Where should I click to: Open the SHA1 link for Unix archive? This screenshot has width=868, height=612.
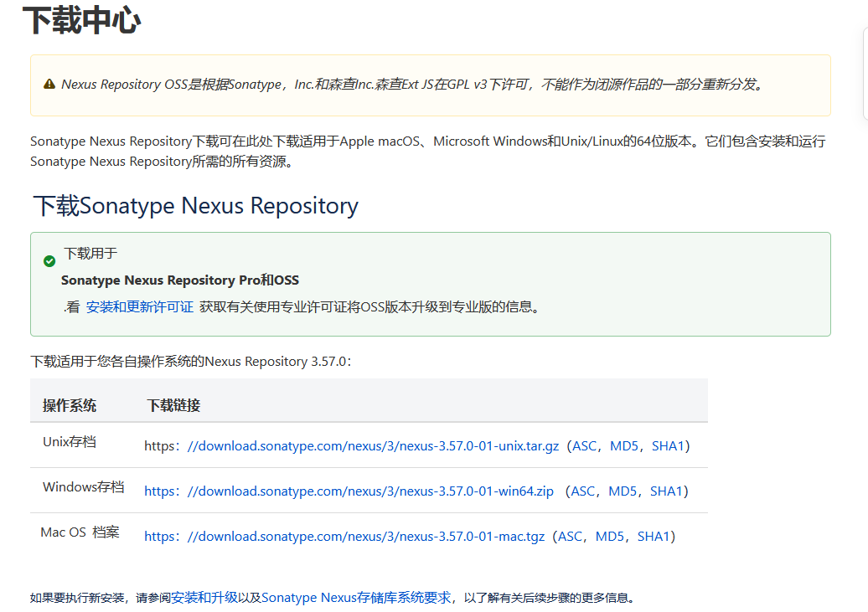click(668, 446)
